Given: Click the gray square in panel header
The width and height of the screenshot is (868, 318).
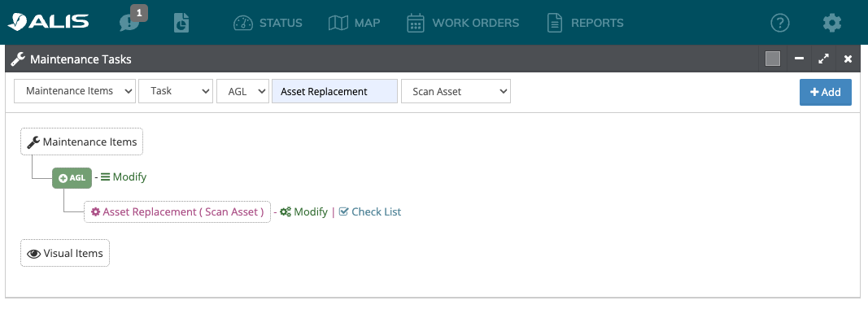Looking at the screenshot, I should coord(773,59).
